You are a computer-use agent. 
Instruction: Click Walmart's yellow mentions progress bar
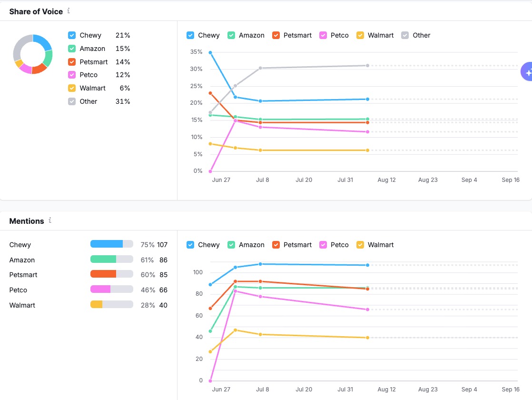(x=112, y=304)
